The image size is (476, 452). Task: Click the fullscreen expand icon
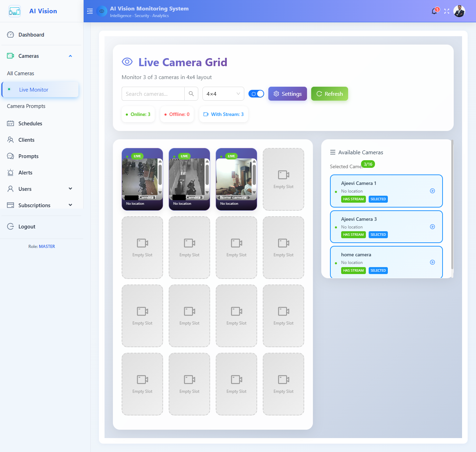pyautogui.click(x=447, y=11)
